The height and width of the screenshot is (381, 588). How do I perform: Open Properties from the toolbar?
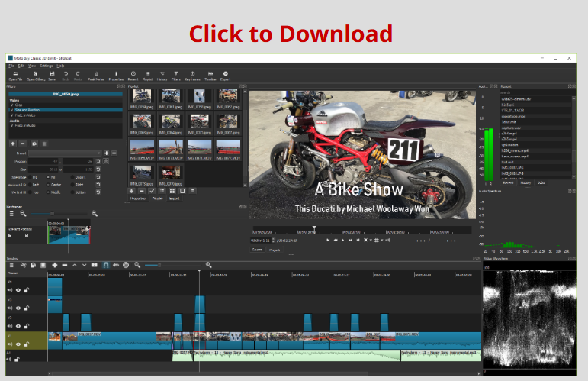coord(116,76)
